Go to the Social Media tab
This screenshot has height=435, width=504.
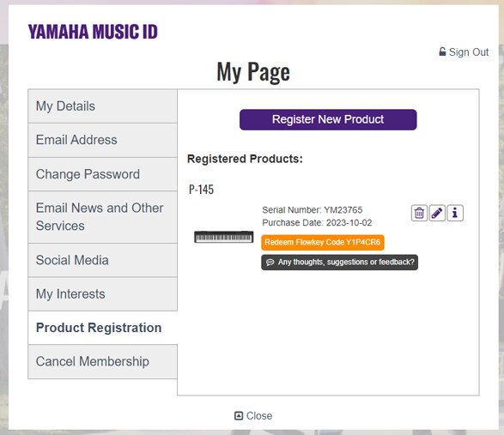(102, 260)
